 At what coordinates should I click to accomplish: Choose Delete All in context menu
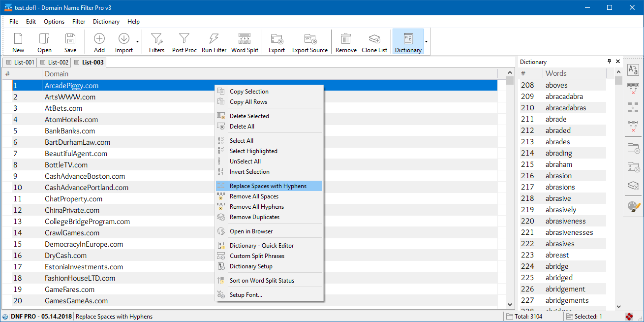coord(269,127)
